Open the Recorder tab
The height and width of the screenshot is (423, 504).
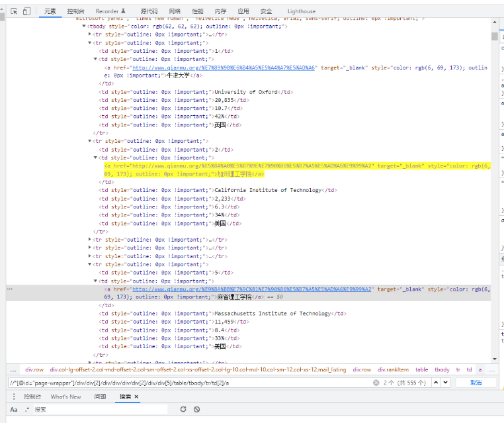(x=110, y=11)
